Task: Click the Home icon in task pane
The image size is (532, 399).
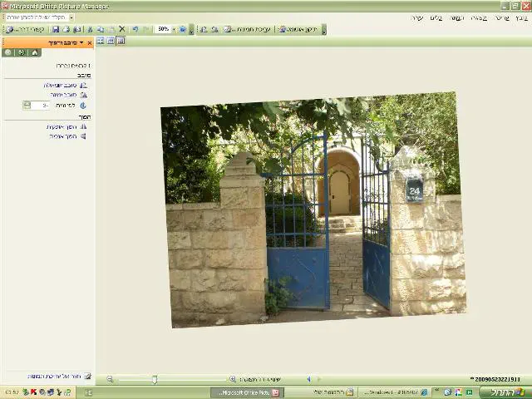Action: pos(34,52)
